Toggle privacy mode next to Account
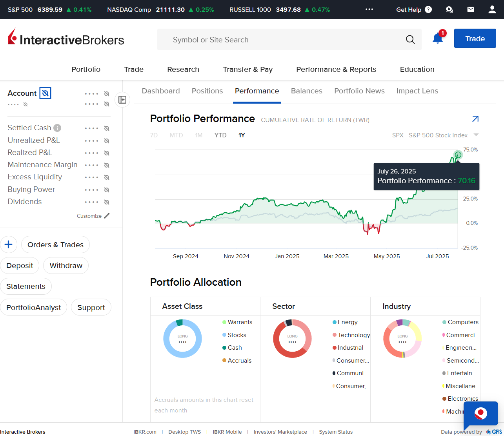The height and width of the screenshot is (436, 504). 45,93
